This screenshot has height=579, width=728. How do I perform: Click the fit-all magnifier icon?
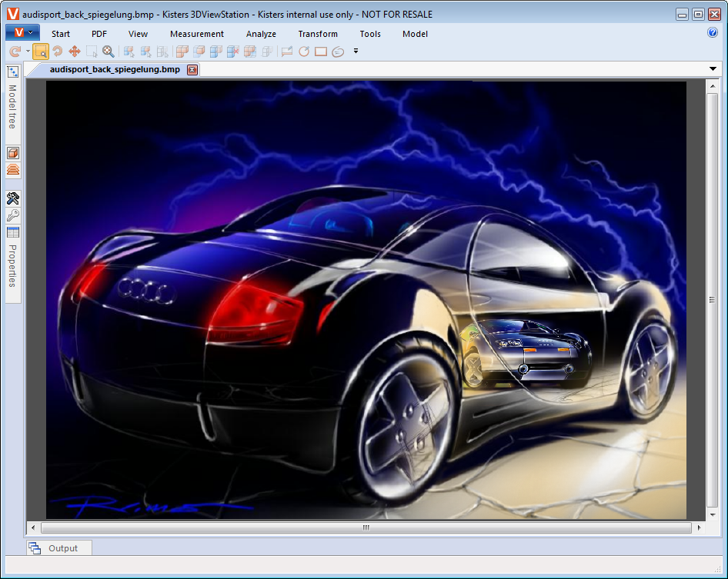109,51
